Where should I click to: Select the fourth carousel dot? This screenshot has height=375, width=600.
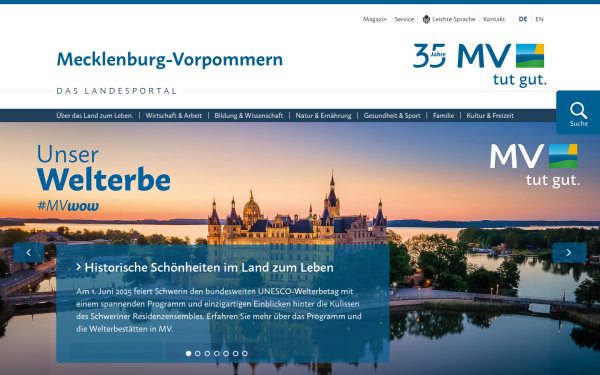(217, 354)
